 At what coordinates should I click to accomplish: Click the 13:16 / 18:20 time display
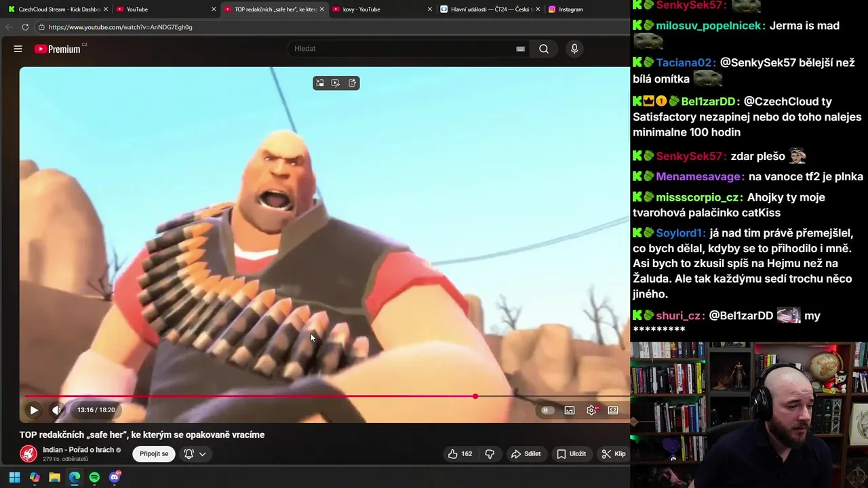click(x=96, y=410)
